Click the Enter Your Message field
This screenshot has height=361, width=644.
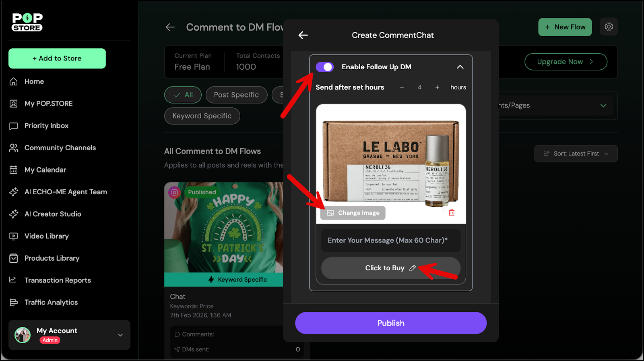point(390,241)
